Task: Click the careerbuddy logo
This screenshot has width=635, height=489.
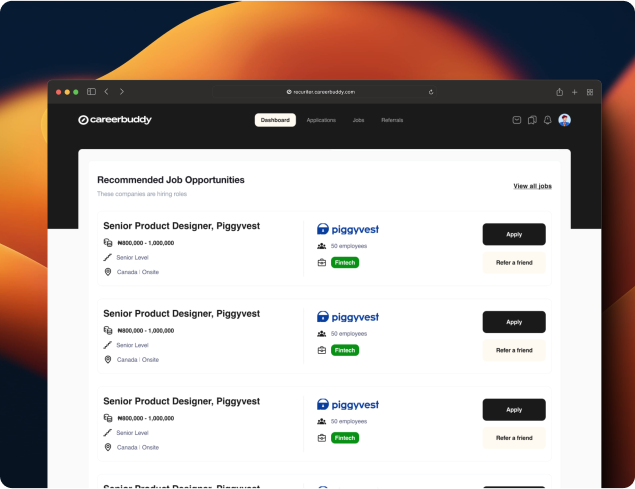Action: pos(115,120)
